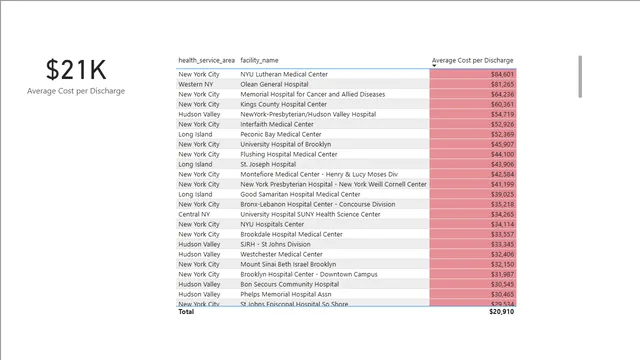Click the $54,719 cost value
This screenshot has width=640, height=360.
(x=502, y=114)
